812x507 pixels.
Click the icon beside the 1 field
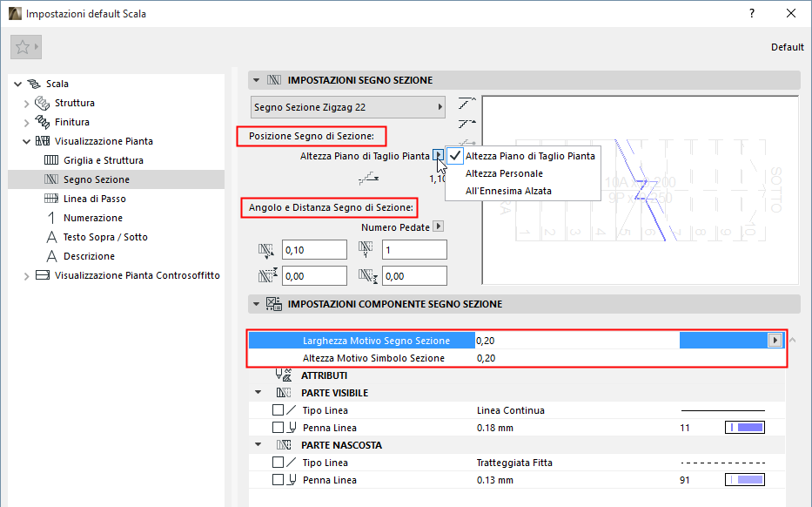coord(366,249)
